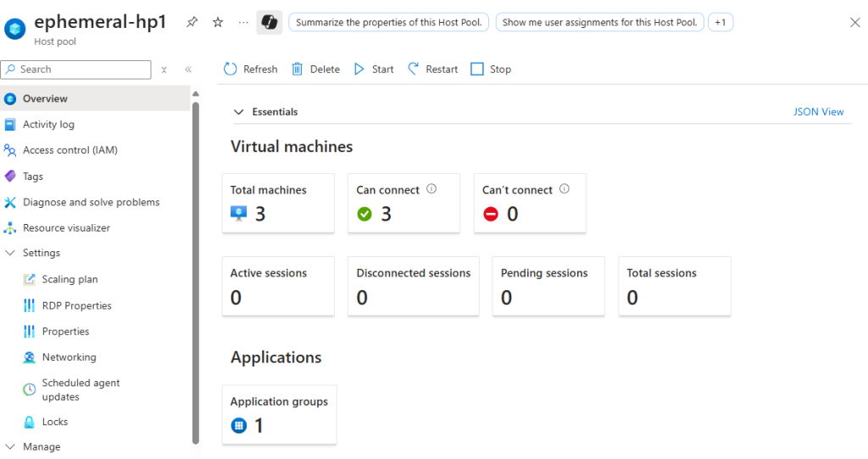Click the Delete trash icon
The width and height of the screenshot is (868, 459).
[x=298, y=69]
